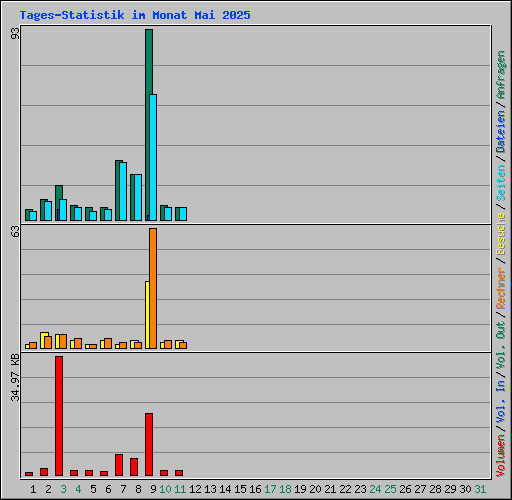The image size is (512, 500).
Task: Click the red Volumen bar on day 9
Action: click(149, 444)
